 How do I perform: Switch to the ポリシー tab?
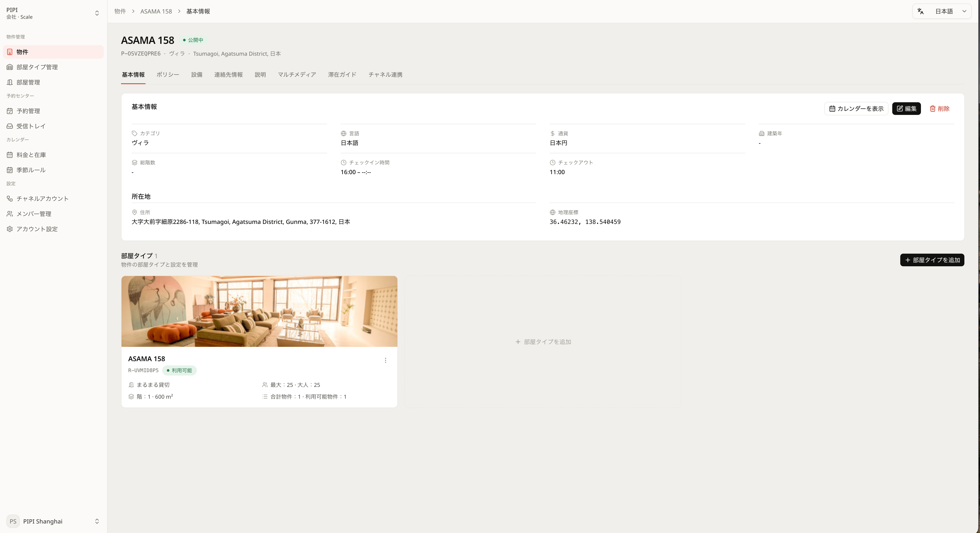168,74
